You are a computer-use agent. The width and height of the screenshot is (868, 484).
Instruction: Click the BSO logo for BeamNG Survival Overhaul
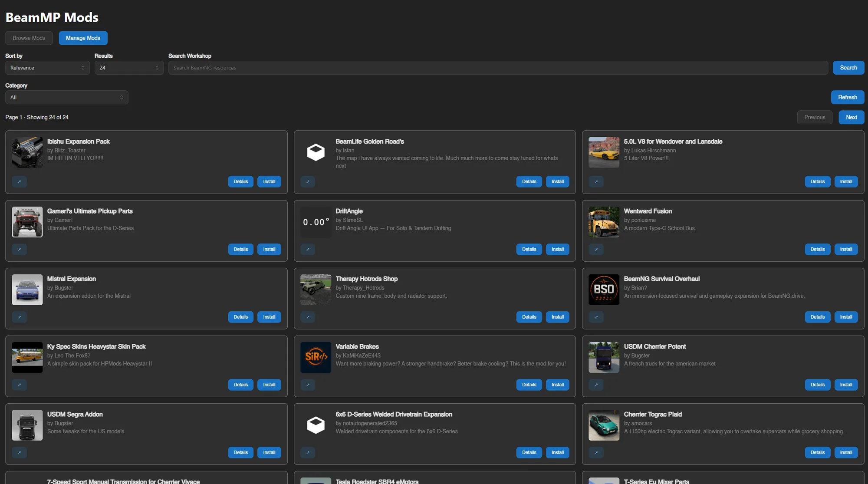[604, 290]
